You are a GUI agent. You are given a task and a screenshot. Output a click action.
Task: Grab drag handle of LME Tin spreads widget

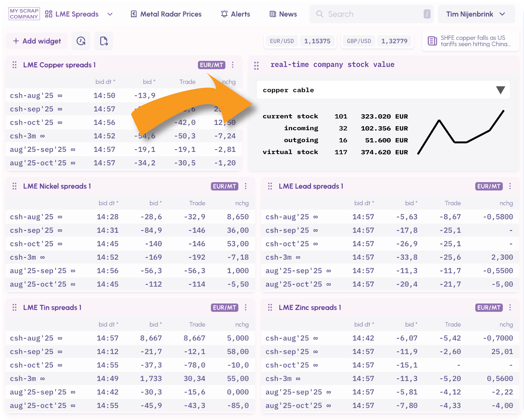coord(14,308)
